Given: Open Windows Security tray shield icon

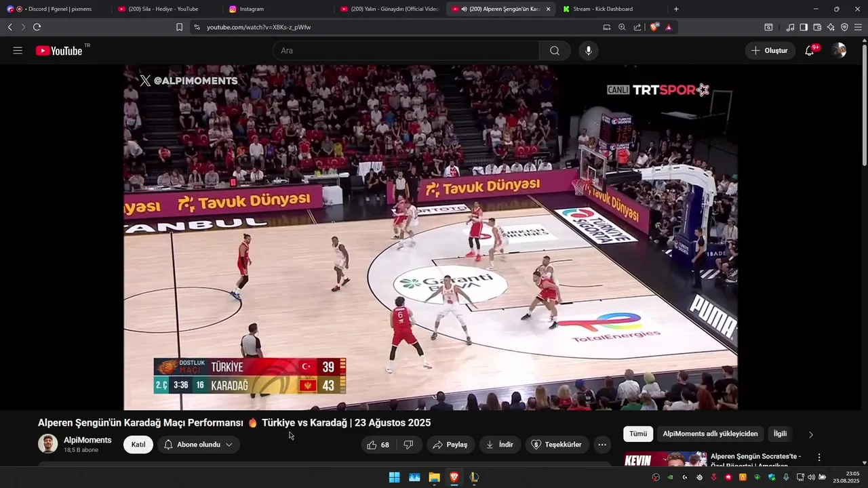Looking at the screenshot, I should pyautogui.click(x=772, y=477).
